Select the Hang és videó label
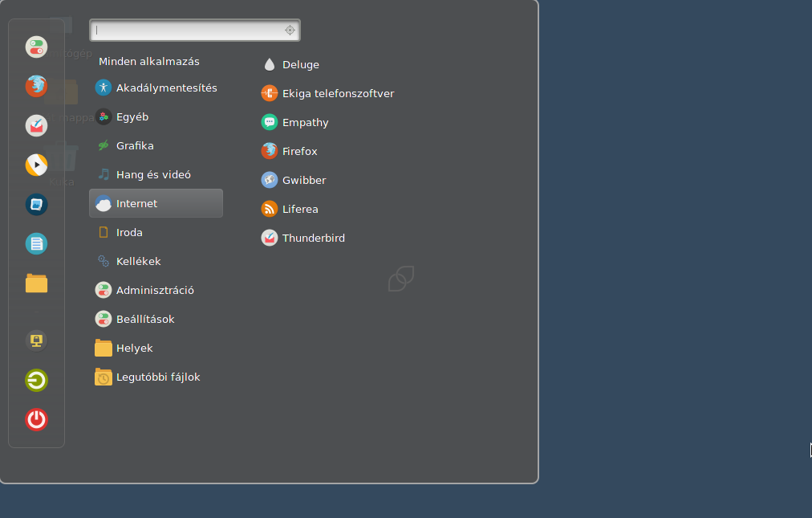This screenshot has width=812, height=518. pos(154,175)
